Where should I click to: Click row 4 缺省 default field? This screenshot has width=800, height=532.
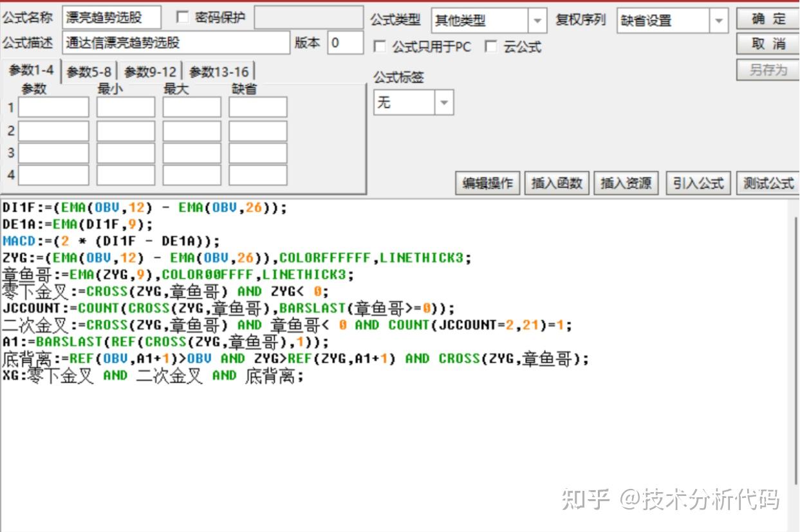[x=258, y=175]
